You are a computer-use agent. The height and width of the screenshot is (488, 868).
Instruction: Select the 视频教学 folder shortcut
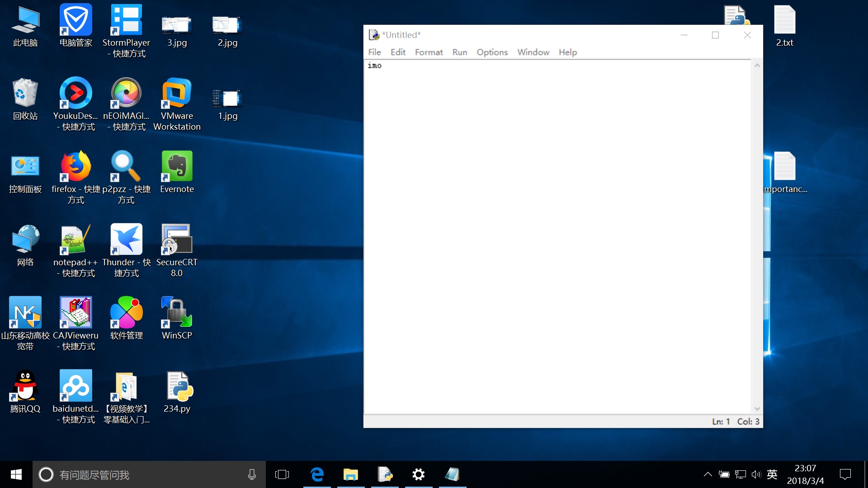(126, 397)
